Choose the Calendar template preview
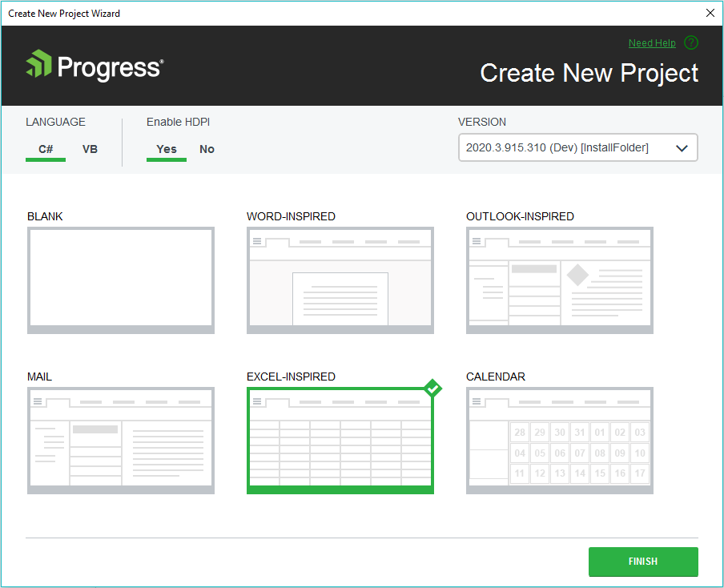The height and width of the screenshot is (588, 724). tap(559, 440)
